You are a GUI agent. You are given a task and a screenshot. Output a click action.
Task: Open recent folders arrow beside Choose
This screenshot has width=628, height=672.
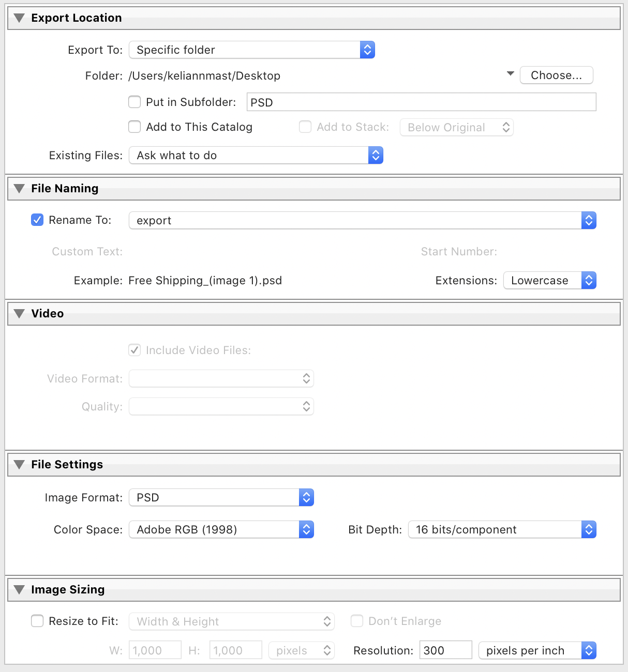click(x=511, y=74)
